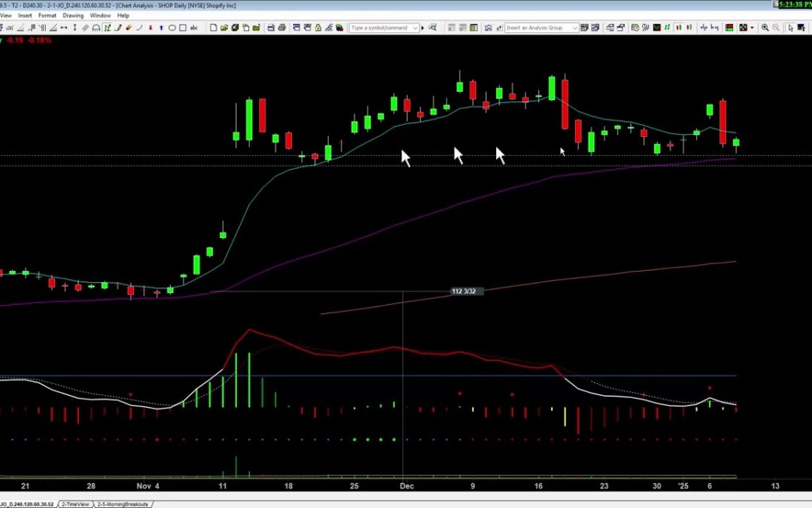Select the rectangle drawing tool
This screenshot has height=508, width=812.
(183, 28)
